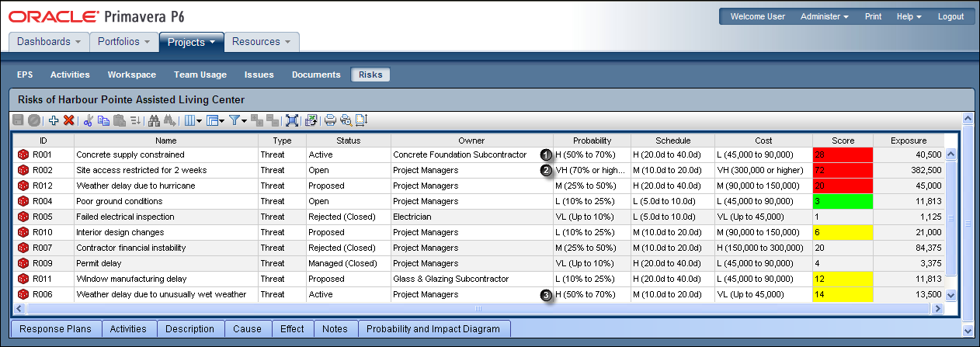Screen dimensions: 980x347
Task: Click the Export to Excel icon
Action: coord(311,120)
